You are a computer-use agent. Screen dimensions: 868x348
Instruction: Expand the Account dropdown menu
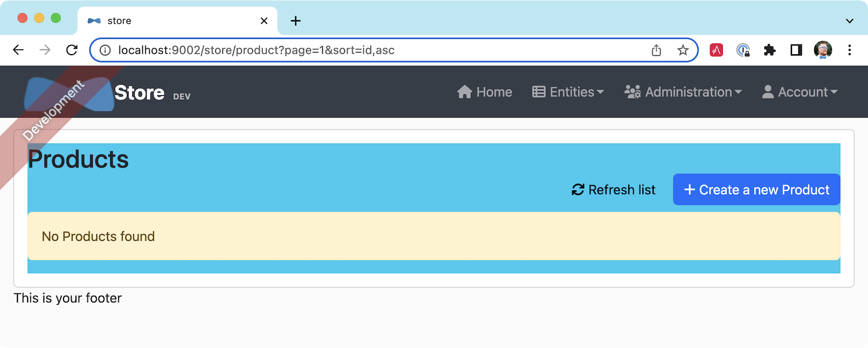point(800,92)
